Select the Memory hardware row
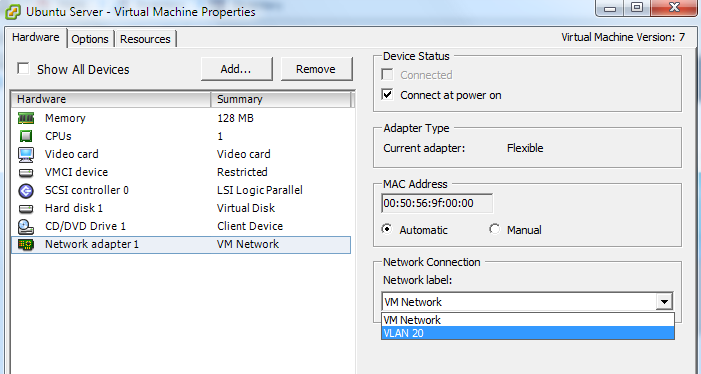The width and height of the screenshot is (701, 374). click(181, 118)
